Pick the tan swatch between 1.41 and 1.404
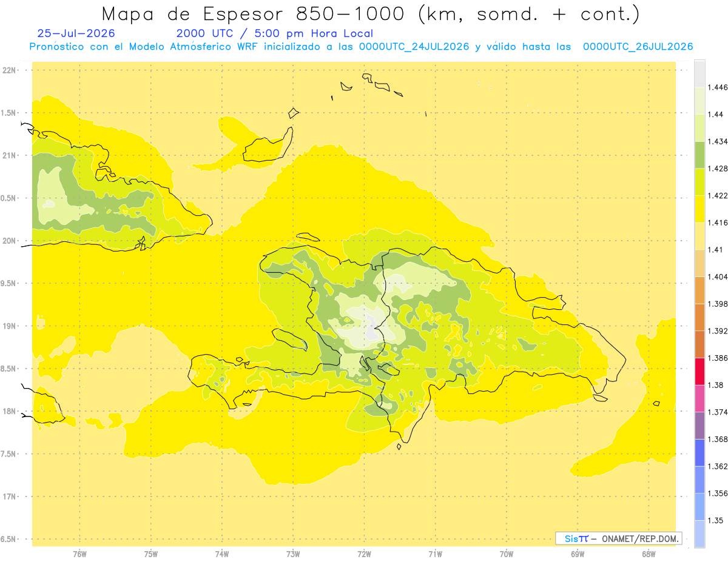The image size is (728, 562). click(700, 263)
